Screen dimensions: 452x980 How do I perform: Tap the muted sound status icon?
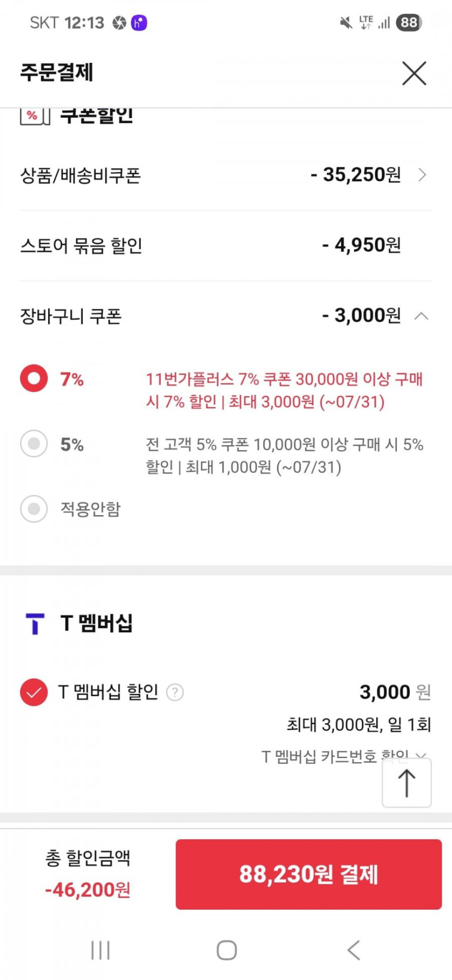345,23
